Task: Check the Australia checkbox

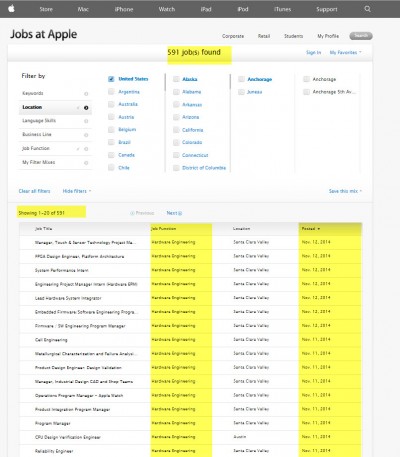Action: [x=111, y=104]
